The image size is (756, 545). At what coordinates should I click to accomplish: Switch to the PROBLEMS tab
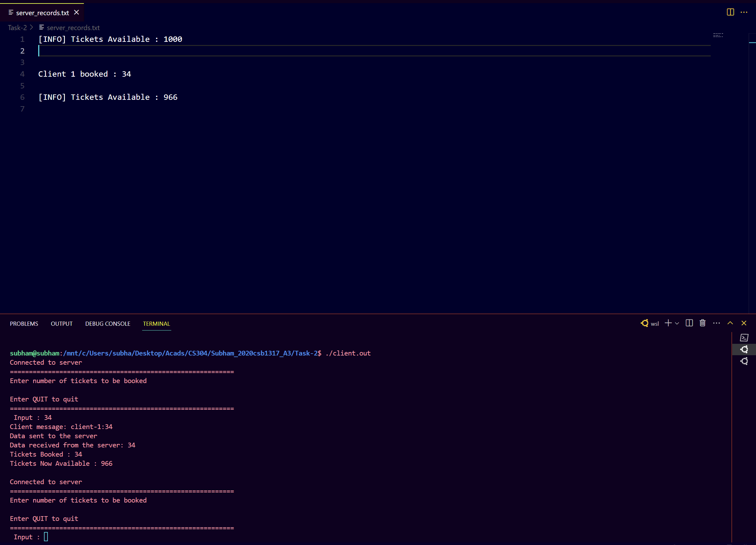coord(24,323)
